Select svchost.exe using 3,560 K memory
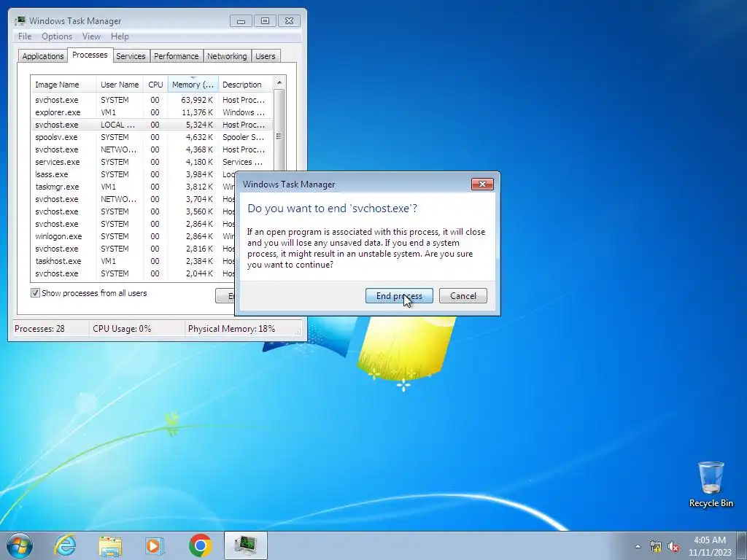The height and width of the screenshot is (560, 747). (133, 211)
